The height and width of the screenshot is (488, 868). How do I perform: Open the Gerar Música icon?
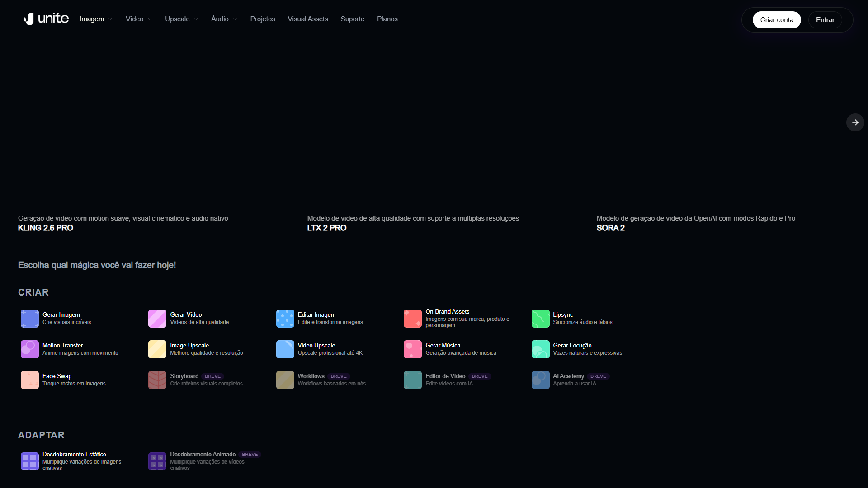(x=413, y=349)
